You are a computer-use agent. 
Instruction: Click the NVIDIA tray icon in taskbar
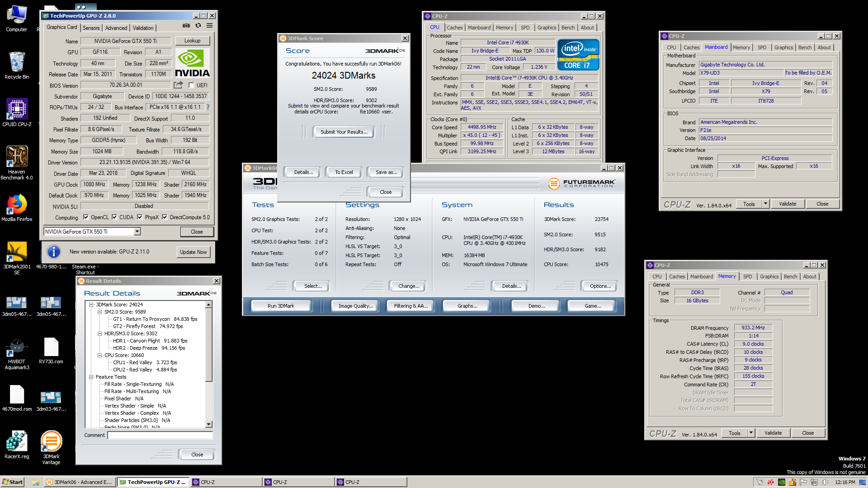[x=782, y=482]
